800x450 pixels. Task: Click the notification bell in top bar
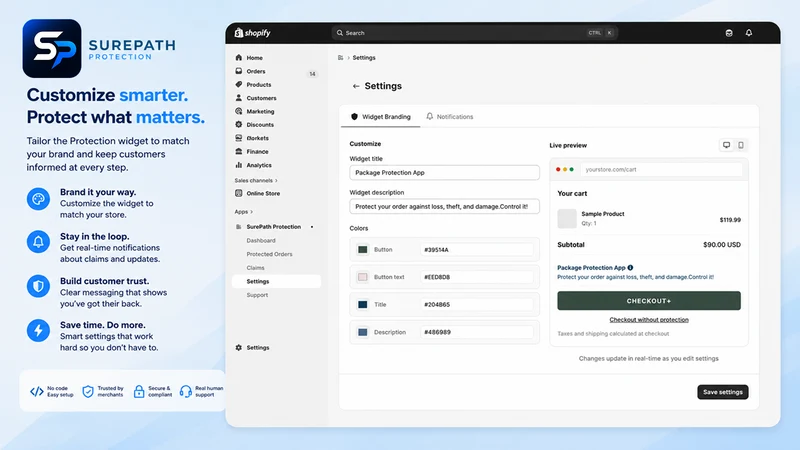tap(748, 33)
